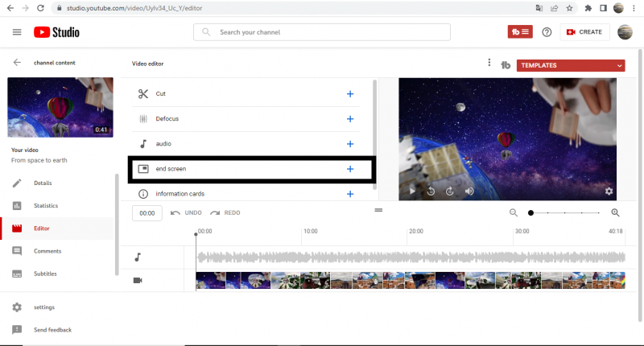Add Defocus effect with plus button
Screen dimensions: 644x346
point(350,119)
